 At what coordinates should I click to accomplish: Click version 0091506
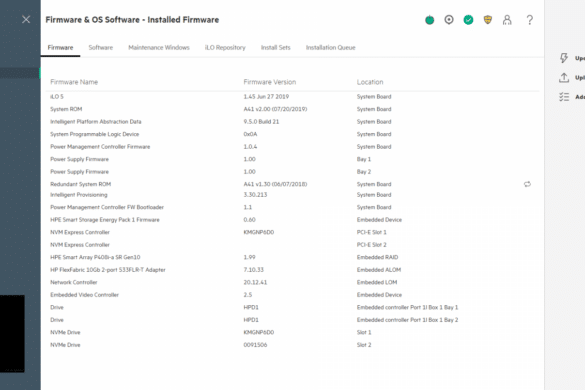click(255, 345)
